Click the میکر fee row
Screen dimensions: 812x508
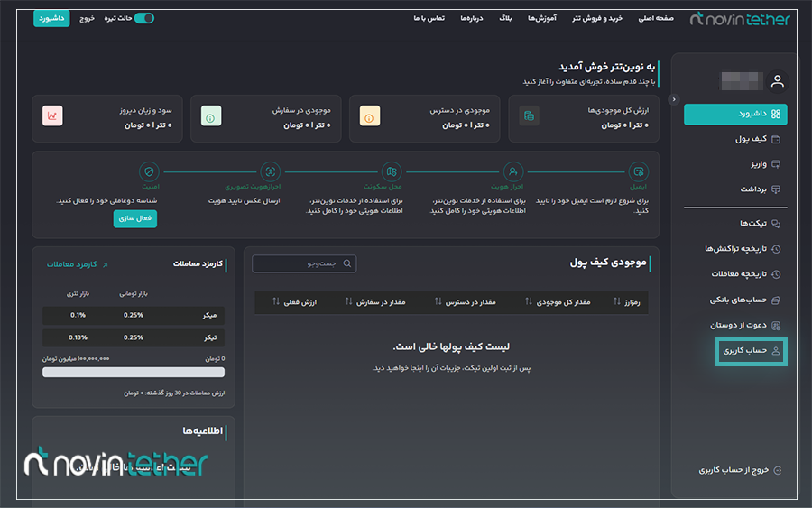tap(134, 316)
